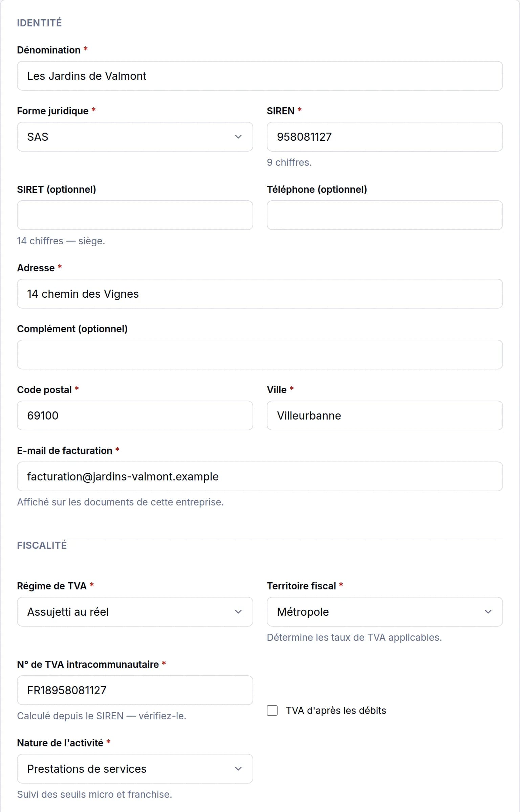Click the chevron in Régime de TVA
This screenshot has width=520, height=812.
pyautogui.click(x=238, y=612)
